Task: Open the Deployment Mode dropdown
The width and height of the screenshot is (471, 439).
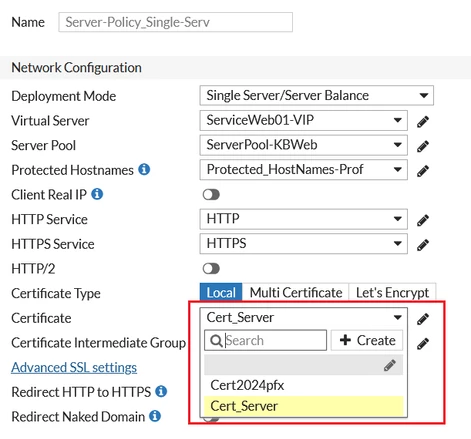Action: pos(317,96)
